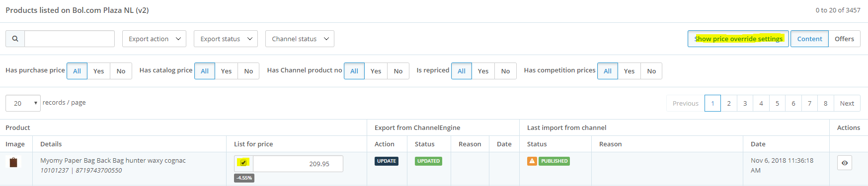The width and height of the screenshot is (868, 186).
Task: Select Yes for Has Channel product no
Action: coord(376,71)
